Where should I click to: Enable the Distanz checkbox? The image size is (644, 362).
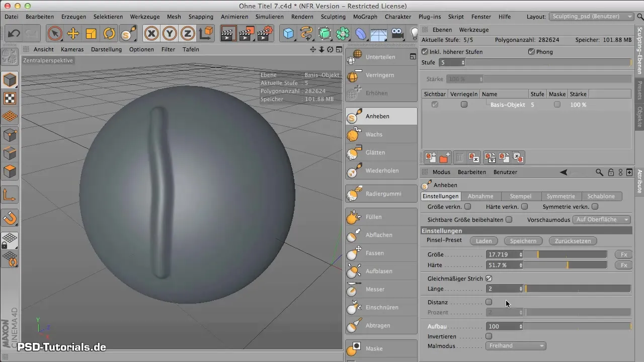[489, 302]
